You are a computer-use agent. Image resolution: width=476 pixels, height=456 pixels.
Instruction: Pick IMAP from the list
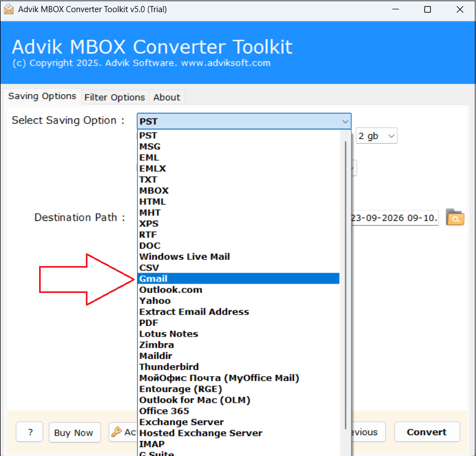[238, 444]
